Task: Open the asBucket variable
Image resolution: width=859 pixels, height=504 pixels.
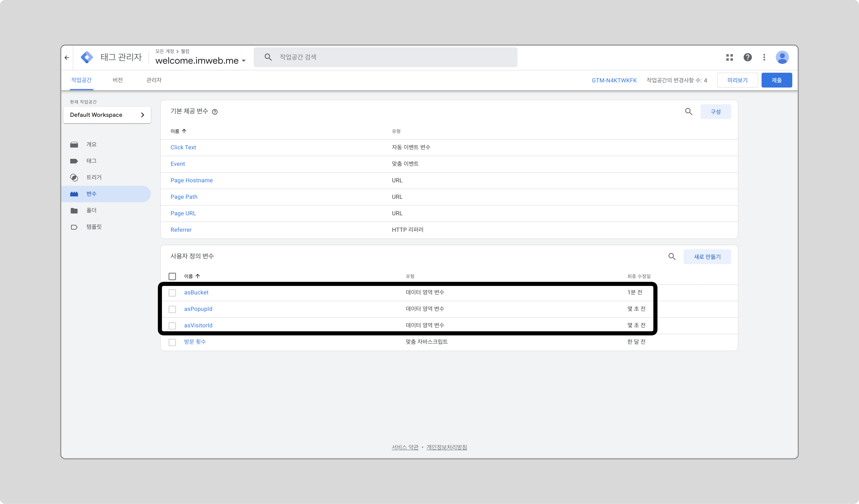Action: pyautogui.click(x=196, y=292)
